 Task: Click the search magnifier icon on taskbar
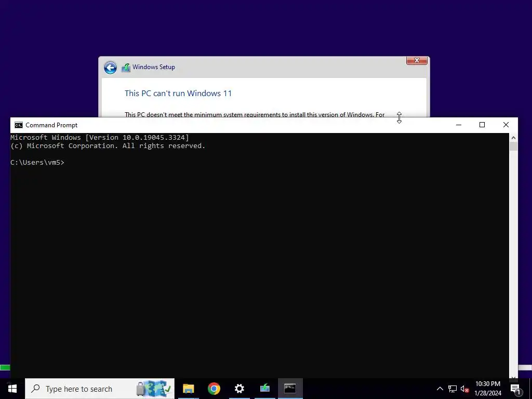(35, 389)
